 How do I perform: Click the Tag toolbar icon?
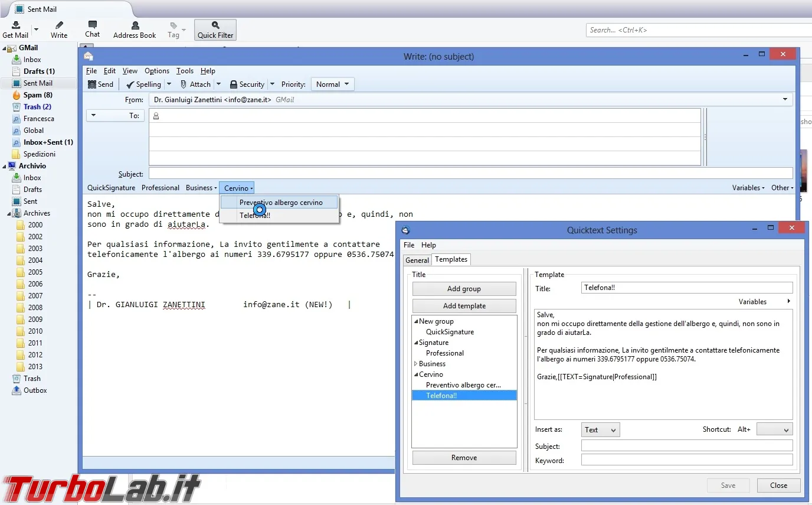click(x=173, y=30)
